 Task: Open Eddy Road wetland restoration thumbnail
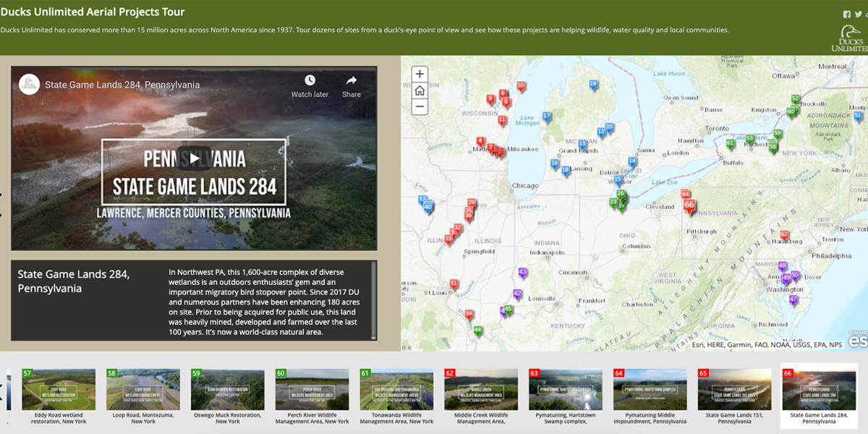point(59,396)
